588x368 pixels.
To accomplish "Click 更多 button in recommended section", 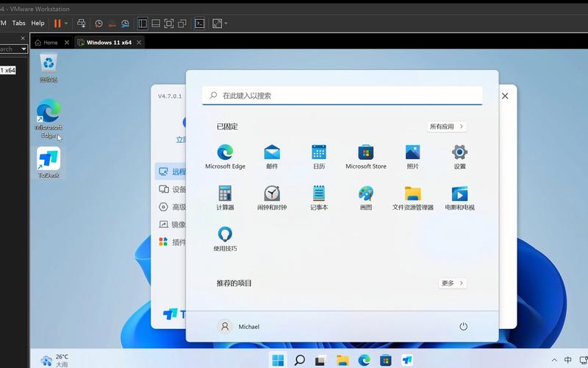I will (x=453, y=283).
